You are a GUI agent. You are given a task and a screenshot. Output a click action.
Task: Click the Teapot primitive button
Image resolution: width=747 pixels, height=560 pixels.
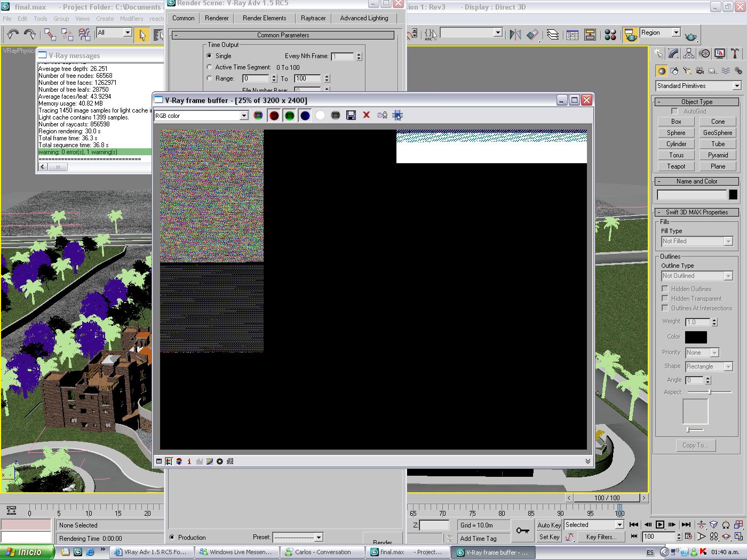tap(676, 166)
